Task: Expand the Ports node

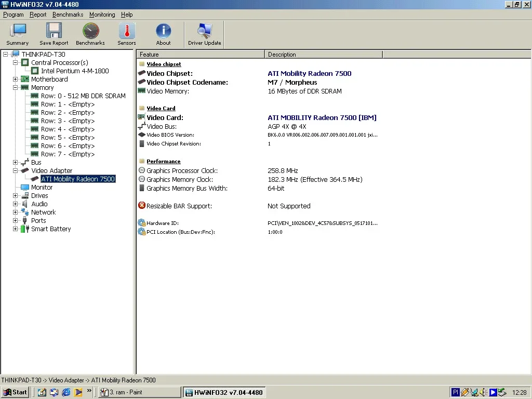Action: coord(15,220)
